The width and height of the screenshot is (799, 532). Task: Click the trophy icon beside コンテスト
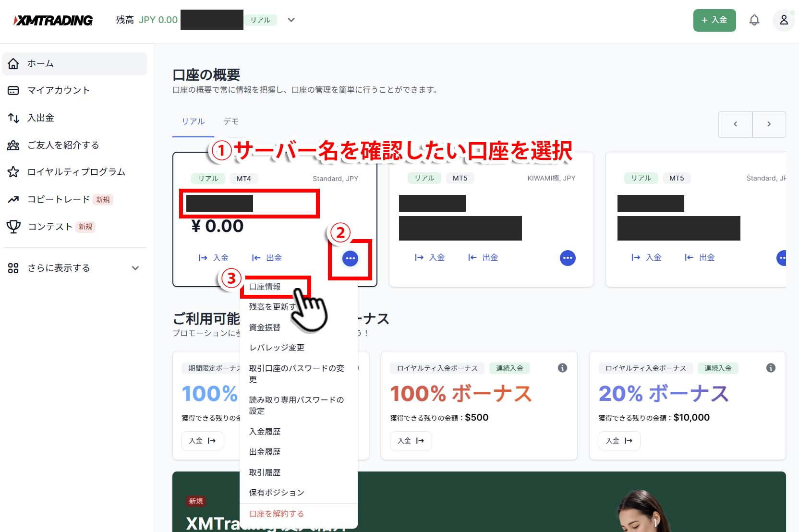[x=13, y=227]
